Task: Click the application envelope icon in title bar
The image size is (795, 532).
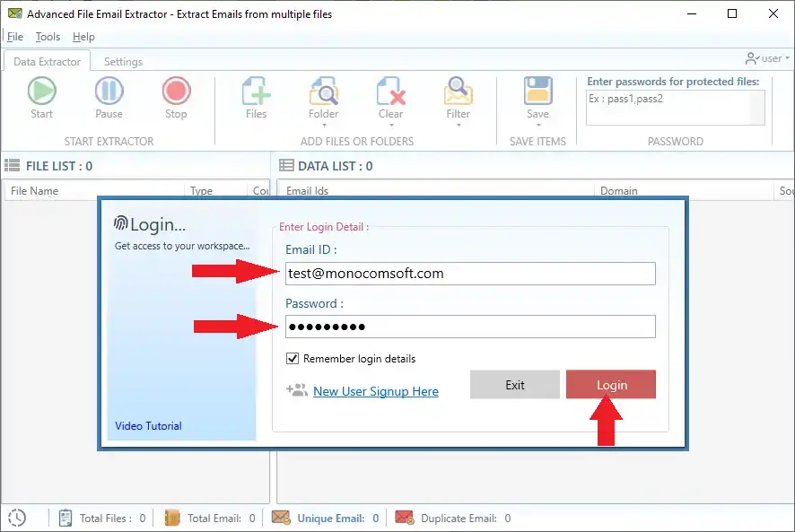Action: (14, 13)
